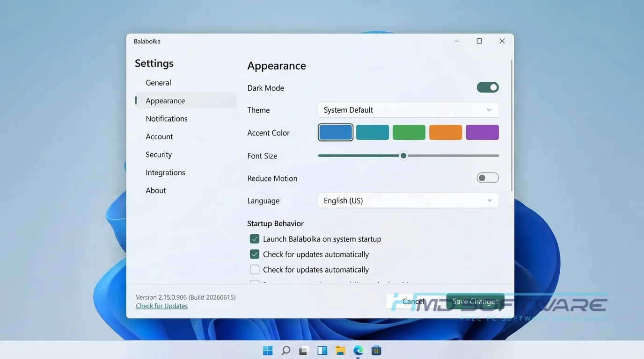The width and height of the screenshot is (644, 359).
Task: Pick the blue accent color
Action: click(x=336, y=132)
